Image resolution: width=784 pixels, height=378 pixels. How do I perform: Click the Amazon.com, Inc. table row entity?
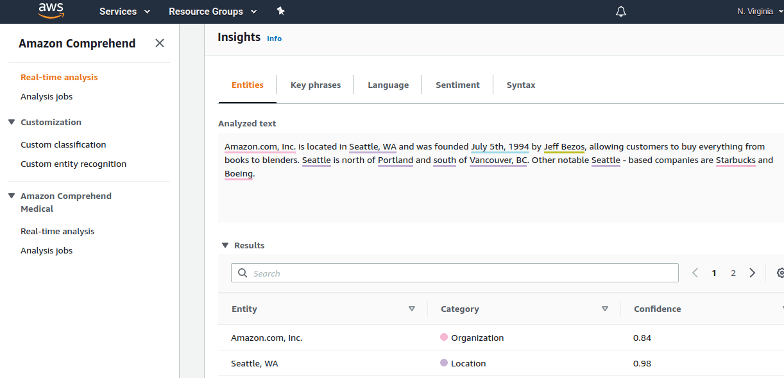266,338
